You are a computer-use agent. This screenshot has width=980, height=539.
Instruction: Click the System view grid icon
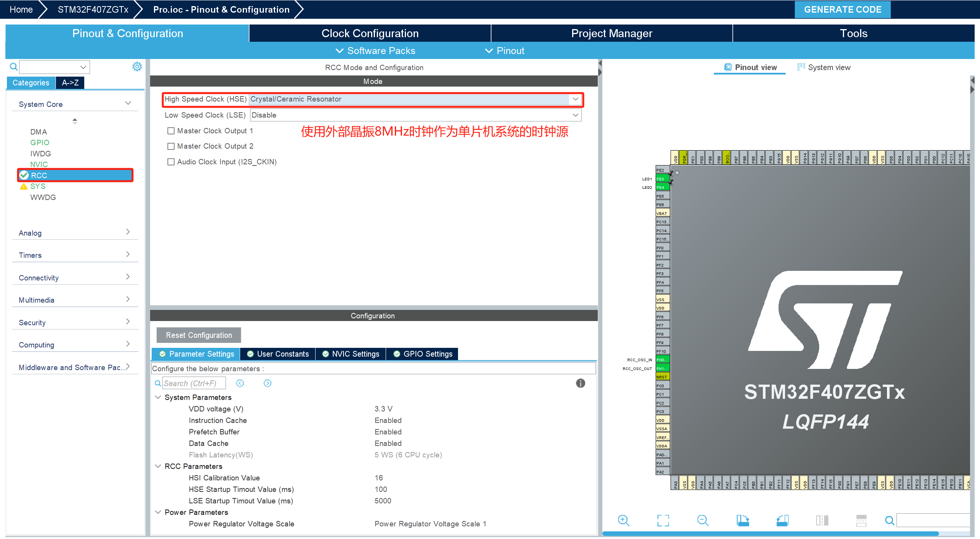[x=801, y=67]
